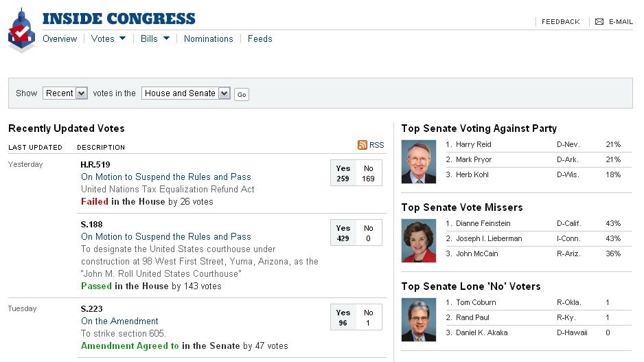Open the House and Senate dropdown
Viewport: 644px width, 362px height.
tap(185, 93)
